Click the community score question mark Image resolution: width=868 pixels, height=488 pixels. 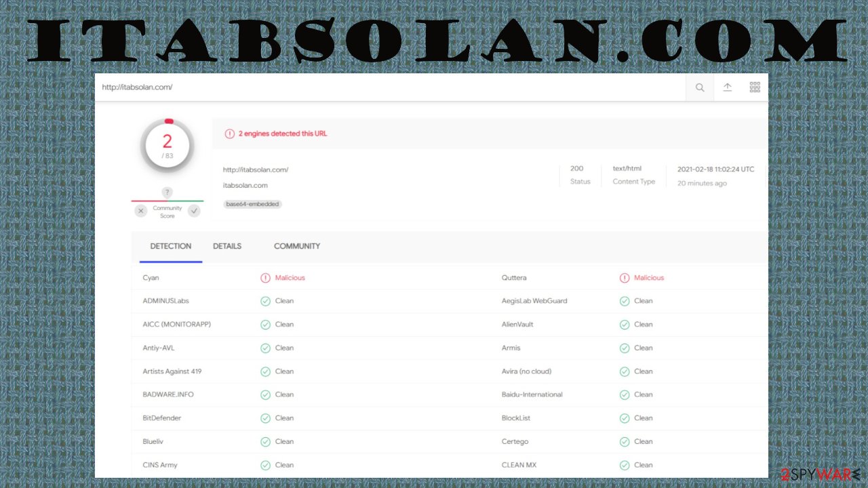pos(167,192)
